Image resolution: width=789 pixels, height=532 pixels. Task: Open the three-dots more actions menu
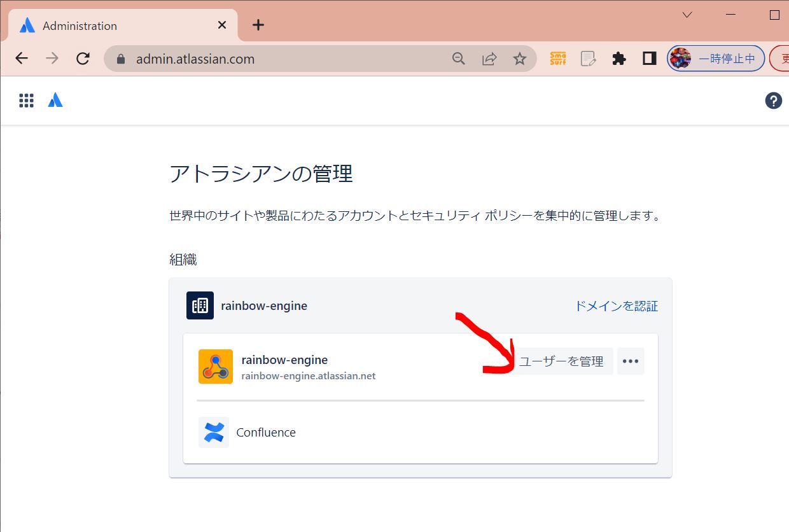[631, 361]
